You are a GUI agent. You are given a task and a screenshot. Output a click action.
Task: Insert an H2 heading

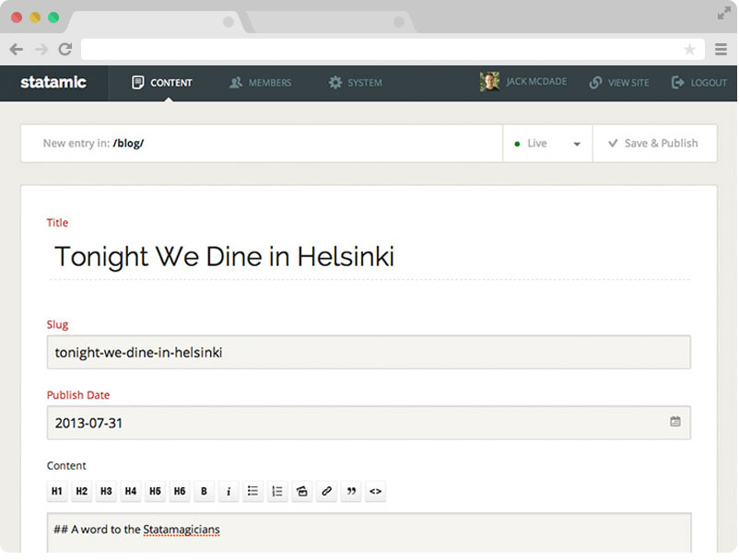tap(81, 491)
